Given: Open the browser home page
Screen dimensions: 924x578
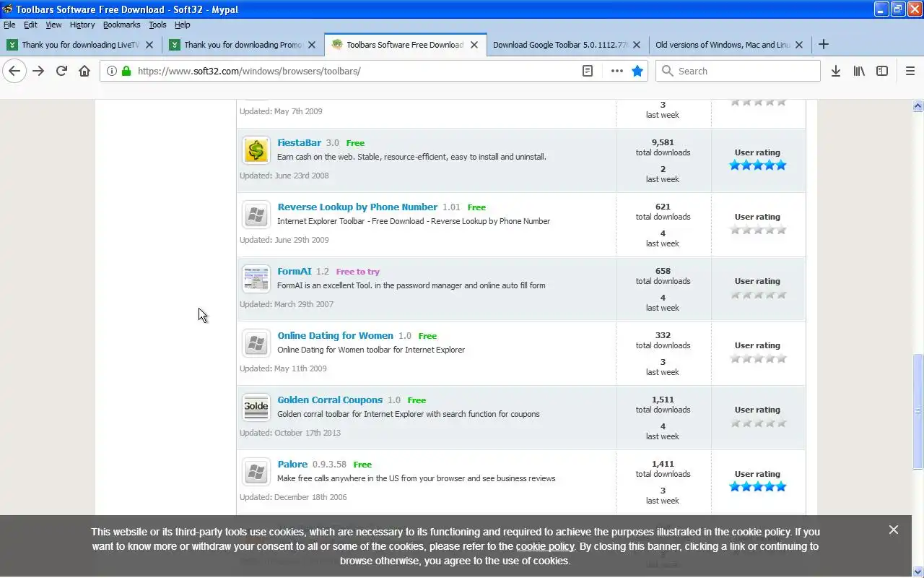Looking at the screenshot, I should point(84,71).
